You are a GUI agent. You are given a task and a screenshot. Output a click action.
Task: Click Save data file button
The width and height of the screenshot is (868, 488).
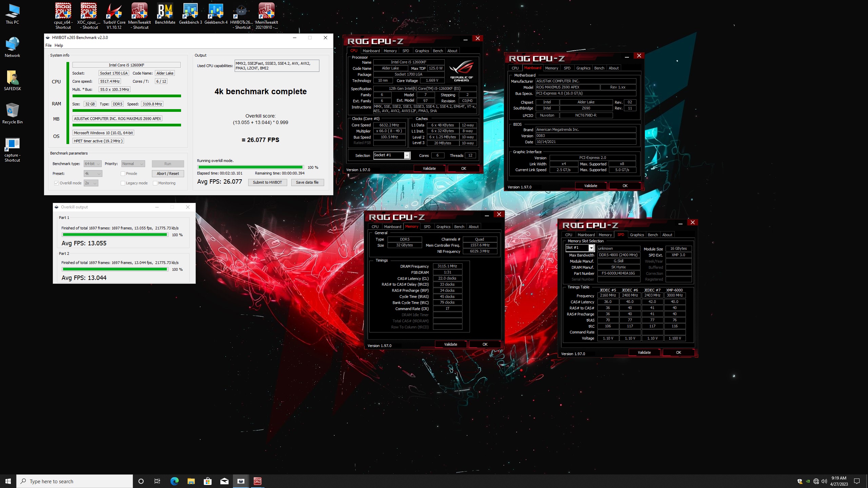pyautogui.click(x=307, y=182)
